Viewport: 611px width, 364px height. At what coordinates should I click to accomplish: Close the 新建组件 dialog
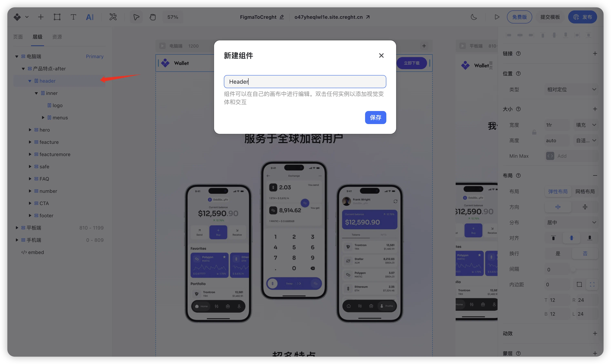pyautogui.click(x=381, y=55)
